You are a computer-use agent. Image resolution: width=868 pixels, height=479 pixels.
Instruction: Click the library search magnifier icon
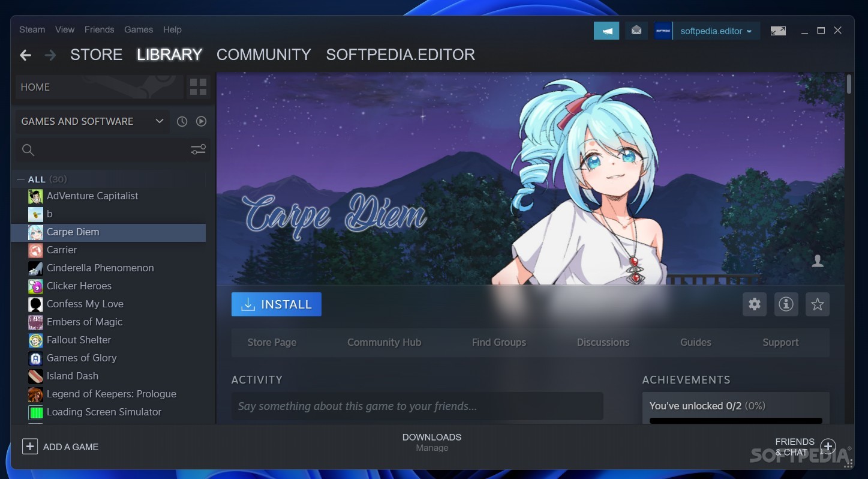pyautogui.click(x=28, y=150)
